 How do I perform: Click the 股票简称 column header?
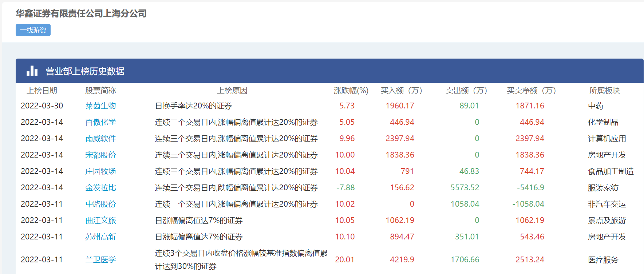tap(100, 91)
